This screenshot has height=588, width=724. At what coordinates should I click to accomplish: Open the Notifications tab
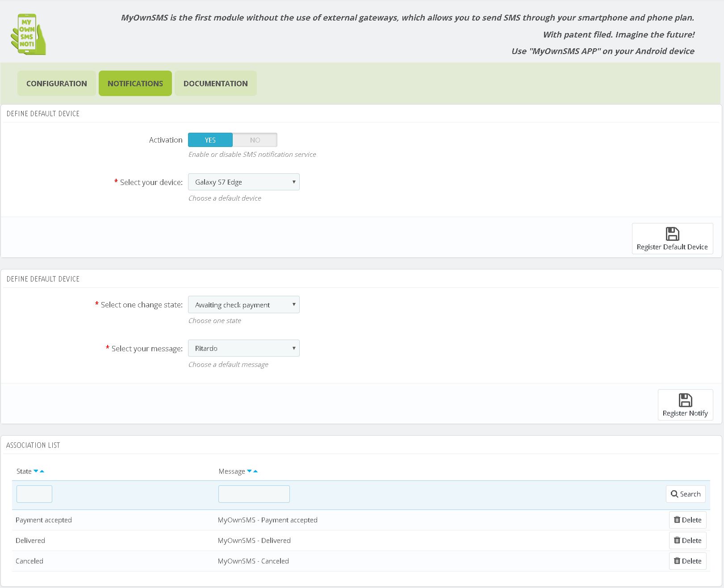(135, 83)
